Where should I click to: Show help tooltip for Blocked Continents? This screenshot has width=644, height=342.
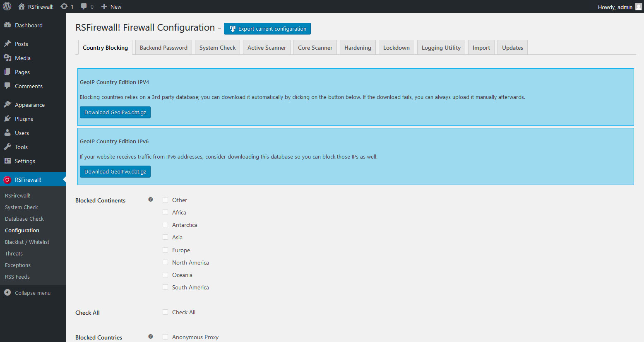coord(151,200)
